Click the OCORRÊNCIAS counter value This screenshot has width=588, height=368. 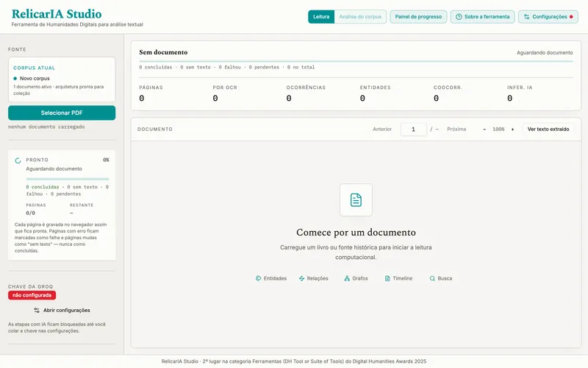[289, 99]
